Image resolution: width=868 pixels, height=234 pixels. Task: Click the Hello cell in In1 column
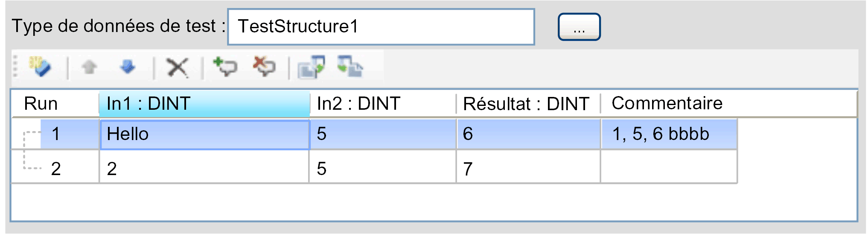(x=204, y=135)
